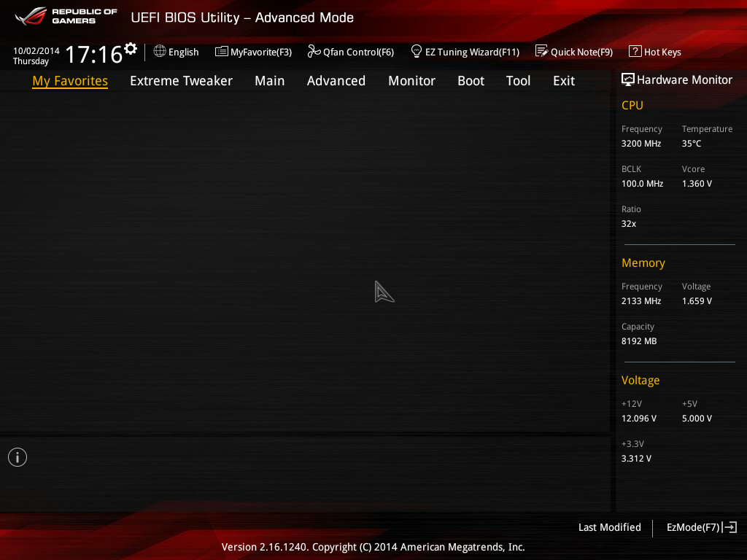Viewport: 747px width, 560px height.
Task: Open language selection via globe icon
Action: point(160,52)
